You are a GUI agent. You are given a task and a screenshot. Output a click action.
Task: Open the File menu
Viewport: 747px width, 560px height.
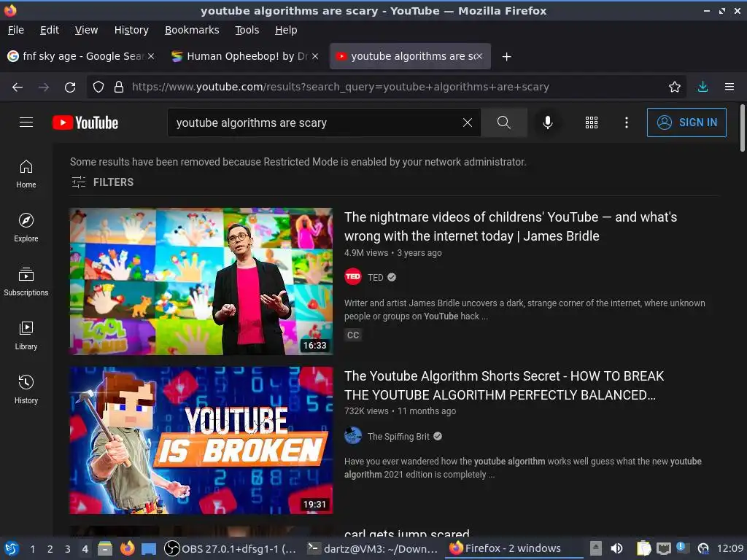[16, 30]
